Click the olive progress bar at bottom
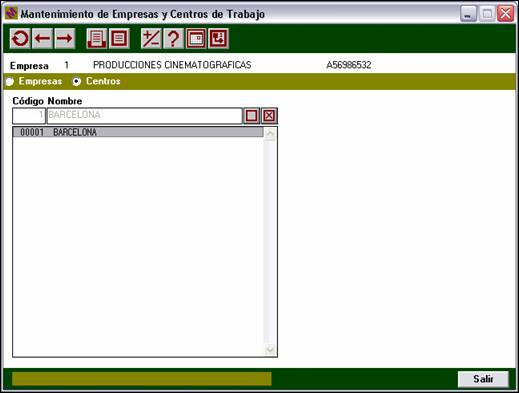This screenshot has height=393, width=519. click(x=142, y=379)
